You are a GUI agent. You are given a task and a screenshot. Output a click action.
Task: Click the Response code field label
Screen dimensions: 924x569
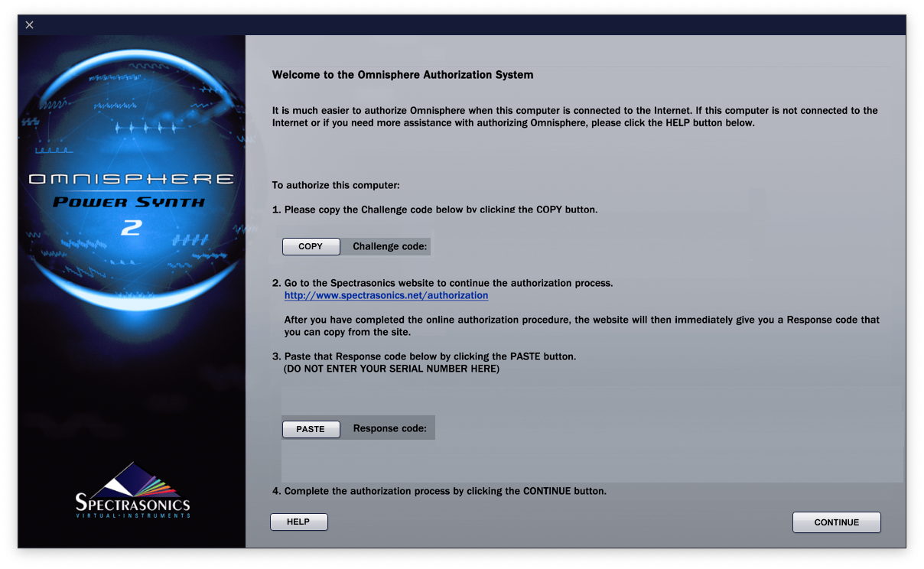390,428
